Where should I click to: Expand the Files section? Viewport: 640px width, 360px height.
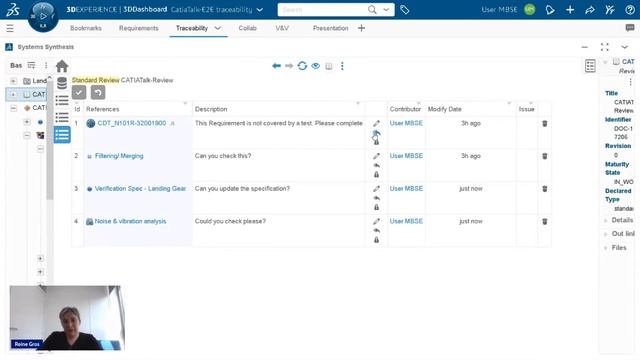coord(606,248)
